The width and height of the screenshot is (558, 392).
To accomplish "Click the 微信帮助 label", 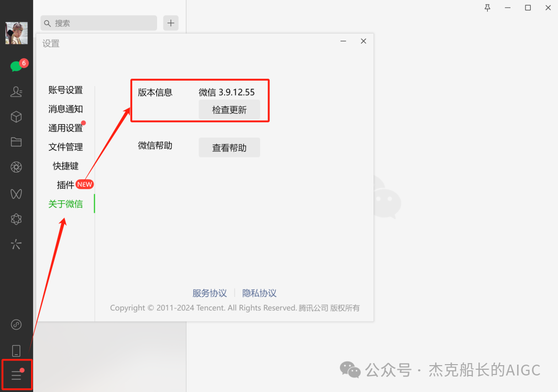I will pyautogui.click(x=155, y=146).
